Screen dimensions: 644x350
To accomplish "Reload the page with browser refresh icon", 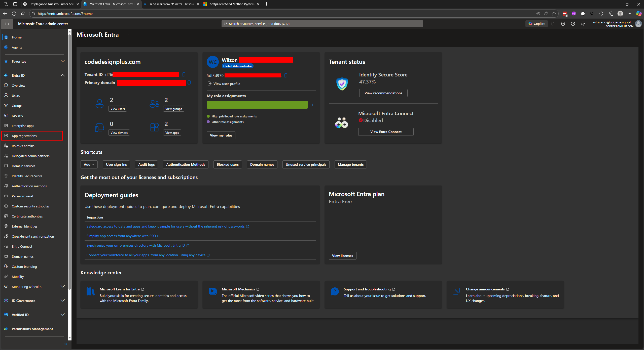I will pyautogui.click(x=14, y=14).
